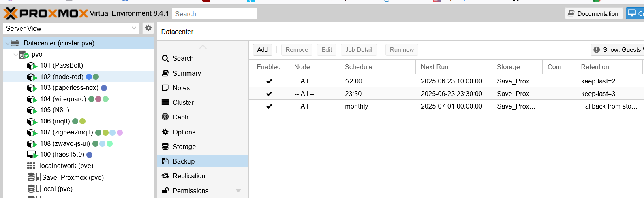Sort by the Storage column header
Image resolution: width=644 pixels, height=198 pixels.
coord(517,67)
